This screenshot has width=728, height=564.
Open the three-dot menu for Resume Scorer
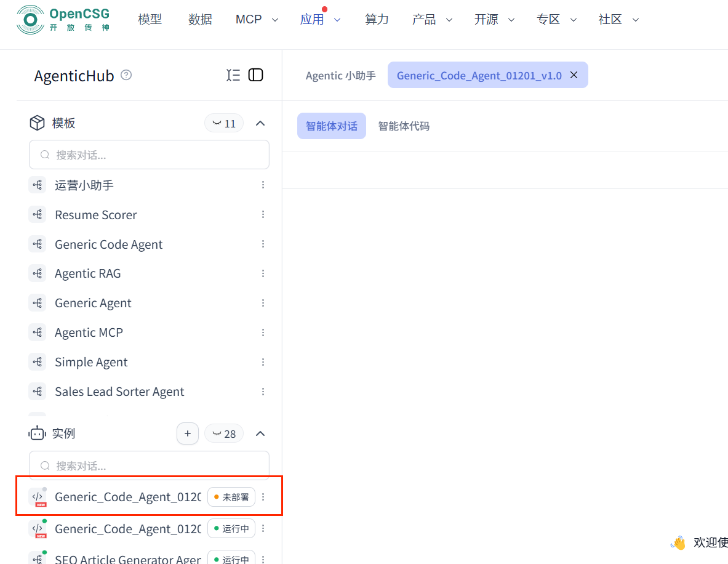(263, 215)
